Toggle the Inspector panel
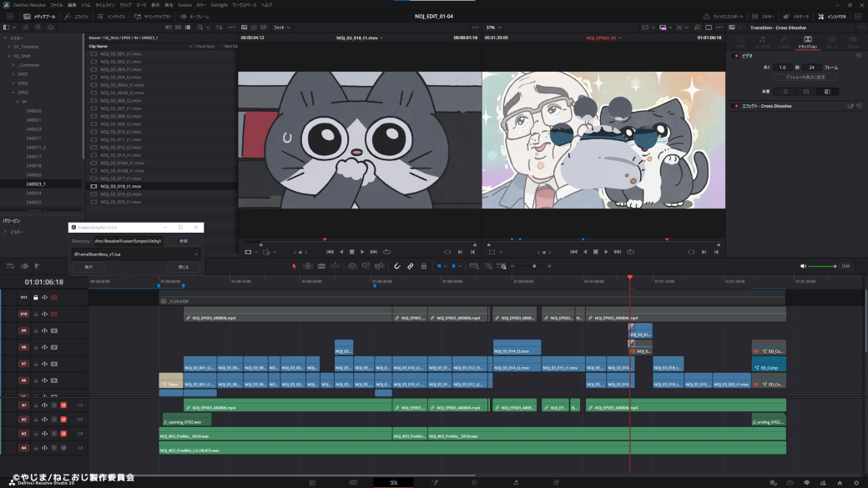The width and height of the screenshot is (868, 488). [x=832, y=17]
